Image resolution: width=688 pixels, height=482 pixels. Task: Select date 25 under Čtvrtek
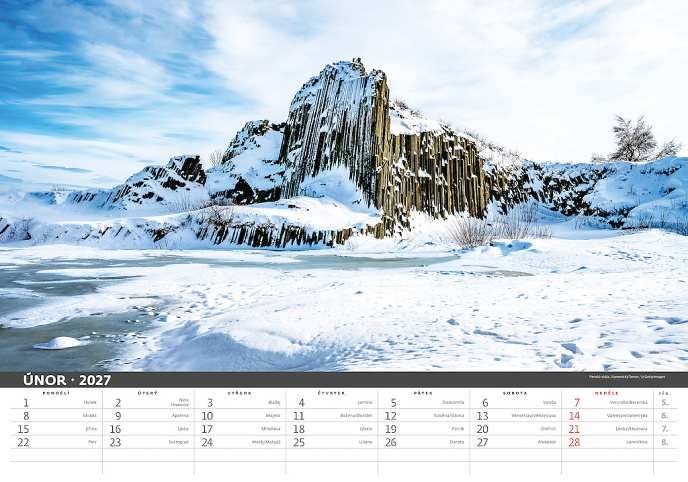click(299, 442)
